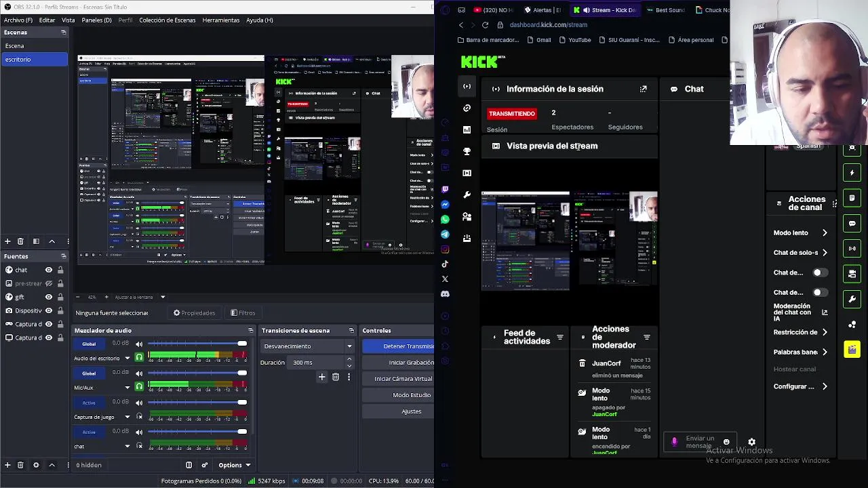Screen dimensions: 868x488
Task: Open Telegram from the browser sidebar
Action: tap(445, 235)
